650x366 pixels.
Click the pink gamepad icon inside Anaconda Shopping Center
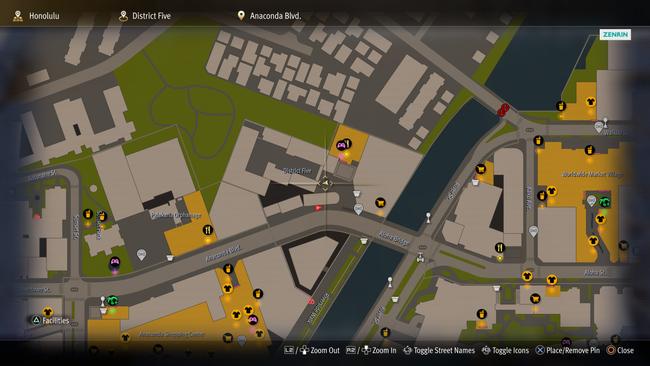click(252, 320)
